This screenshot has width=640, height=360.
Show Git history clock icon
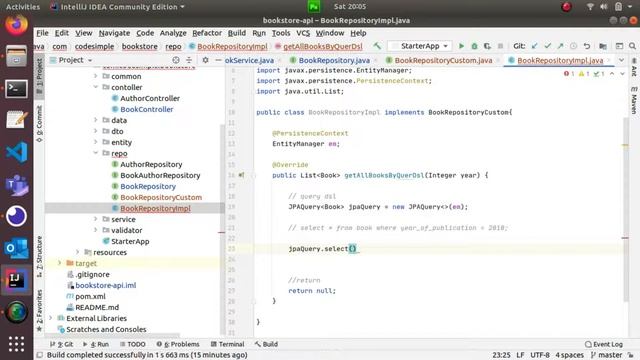tap(573, 46)
